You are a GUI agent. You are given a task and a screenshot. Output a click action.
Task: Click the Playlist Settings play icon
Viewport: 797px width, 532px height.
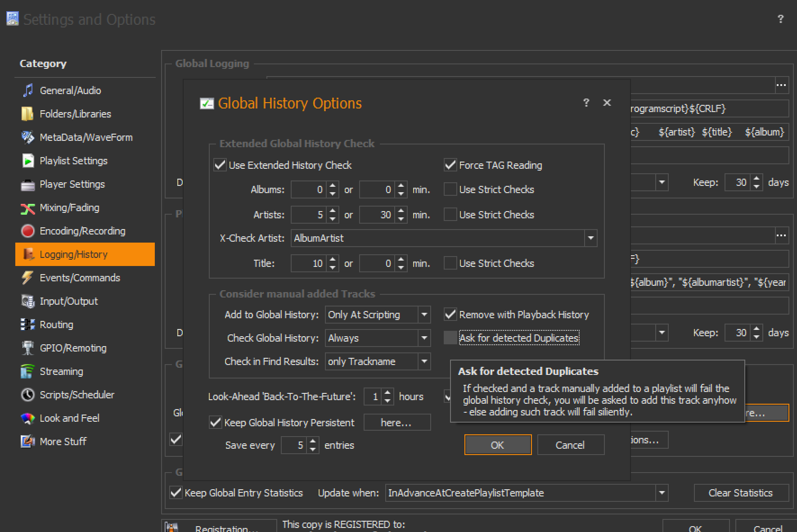[28, 161]
